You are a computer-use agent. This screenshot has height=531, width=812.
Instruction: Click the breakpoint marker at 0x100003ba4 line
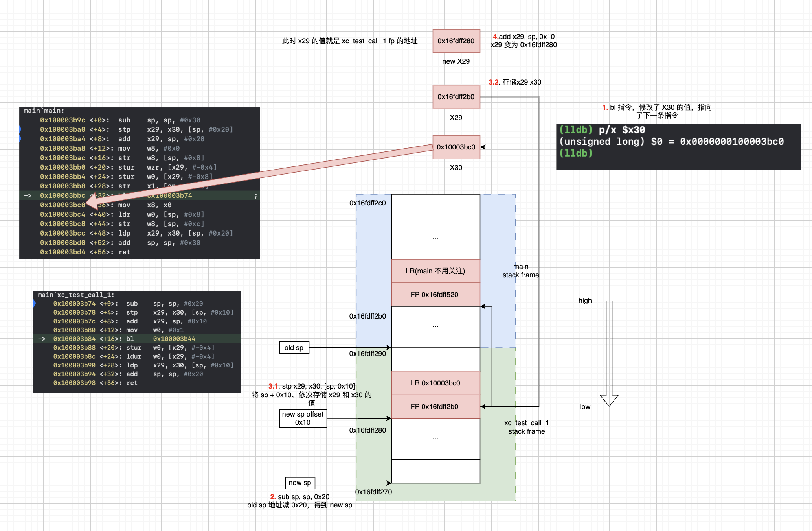point(20,139)
